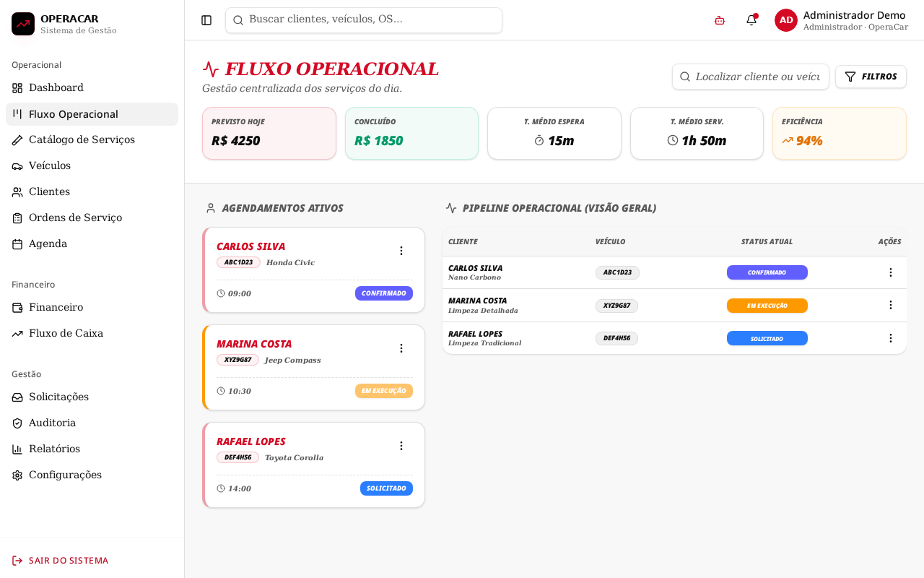Viewport: 924px width, 578px height.
Task: Open actions menu for Carlos Silva row
Action: click(x=891, y=272)
